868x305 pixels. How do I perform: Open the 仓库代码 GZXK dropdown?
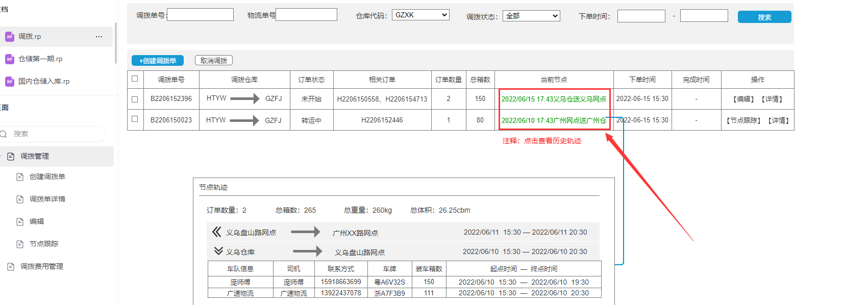point(420,15)
